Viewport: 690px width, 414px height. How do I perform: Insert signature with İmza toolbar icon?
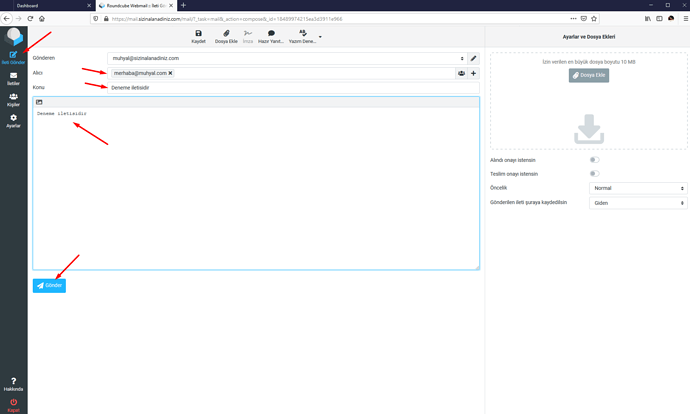coord(248,37)
